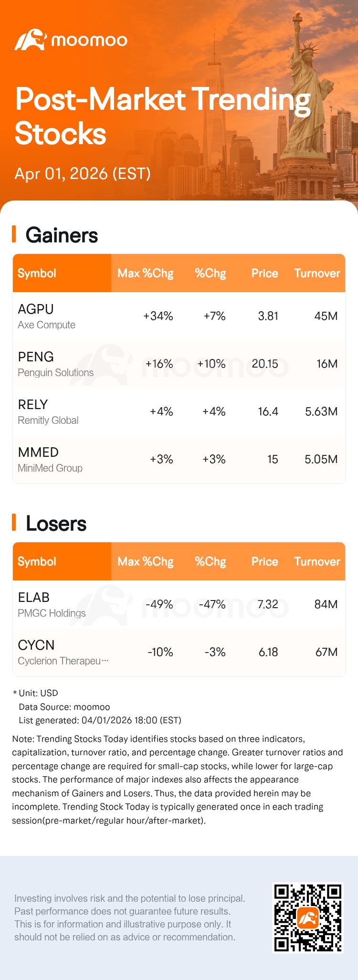This screenshot has height=980, width=358.
Task: Click the Price header in Losers table
Action: click(x=264, y=562)
